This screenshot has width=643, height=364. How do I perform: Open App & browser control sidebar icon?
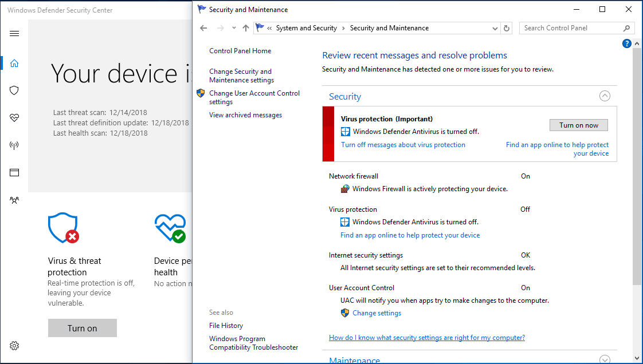(14, 172)
